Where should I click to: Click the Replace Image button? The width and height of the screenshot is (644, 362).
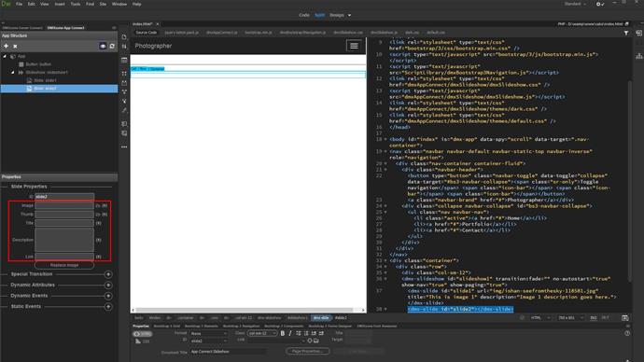coord(64,265)
